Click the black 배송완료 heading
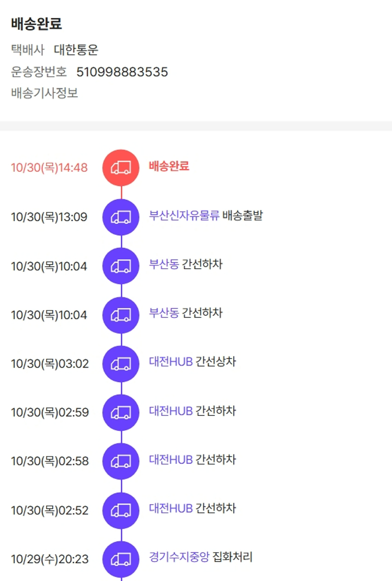This screenshot has height=581, width=392. 36,24
